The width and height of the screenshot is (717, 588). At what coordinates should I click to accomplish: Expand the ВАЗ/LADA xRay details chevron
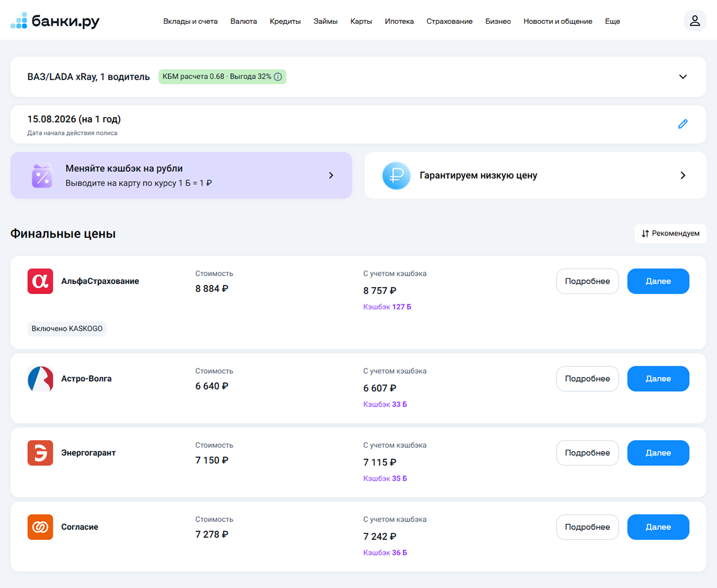pos(683,77)
